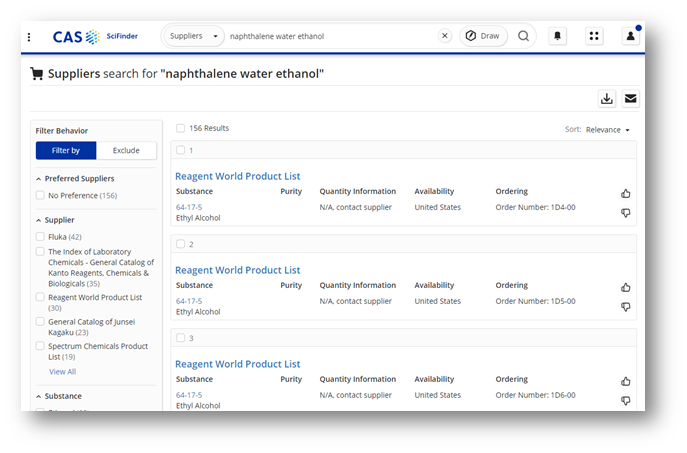
Task: Open the Draw structure editor
Action: (x=483, y=36)
